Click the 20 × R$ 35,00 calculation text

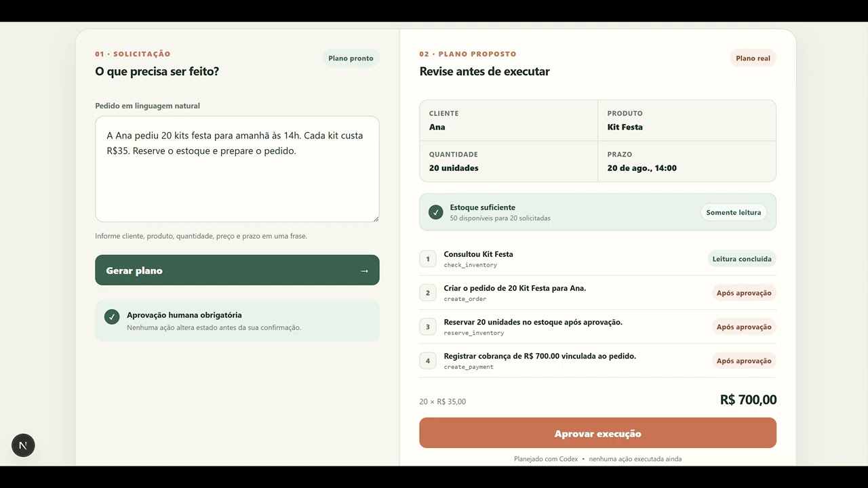click(443, 401)
